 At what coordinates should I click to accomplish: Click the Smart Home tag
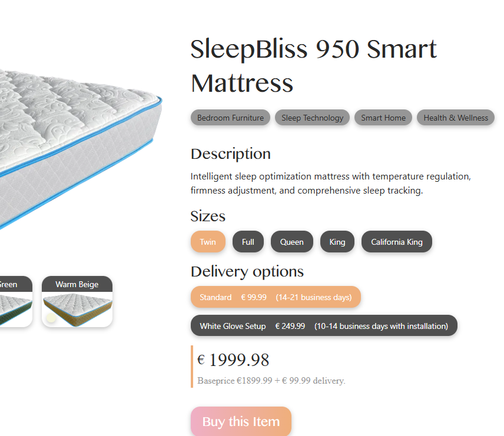[383, 118]
